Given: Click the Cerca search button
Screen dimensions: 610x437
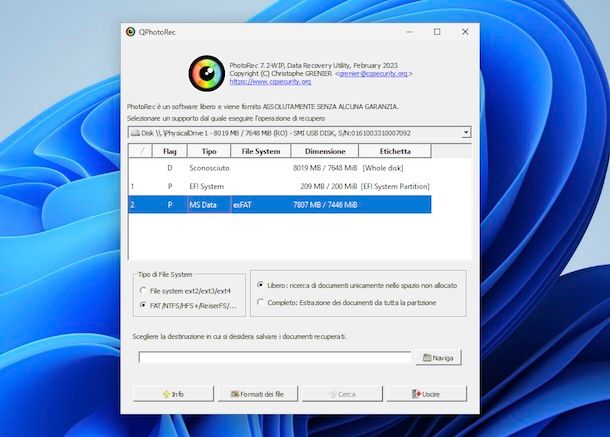Looking at the screenshot, I should pyautogui.click(x=342, y=394).
